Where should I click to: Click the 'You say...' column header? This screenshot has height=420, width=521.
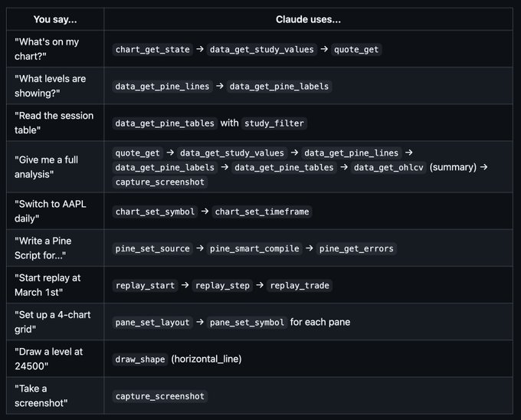point(55,19)
